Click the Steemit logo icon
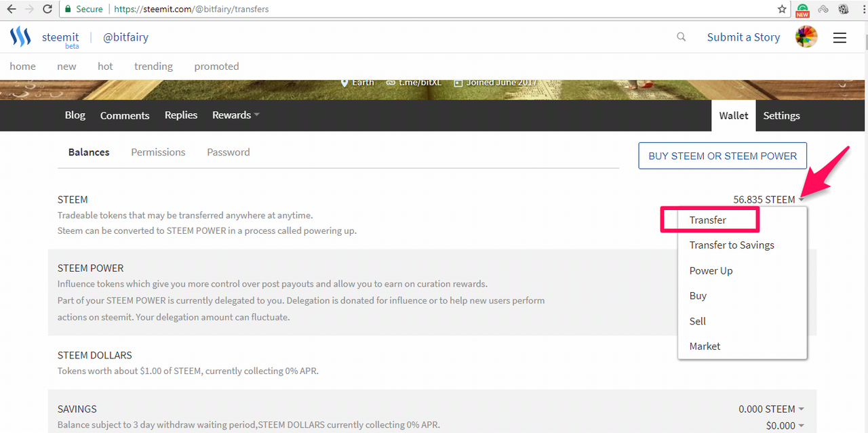 [21, 37]
